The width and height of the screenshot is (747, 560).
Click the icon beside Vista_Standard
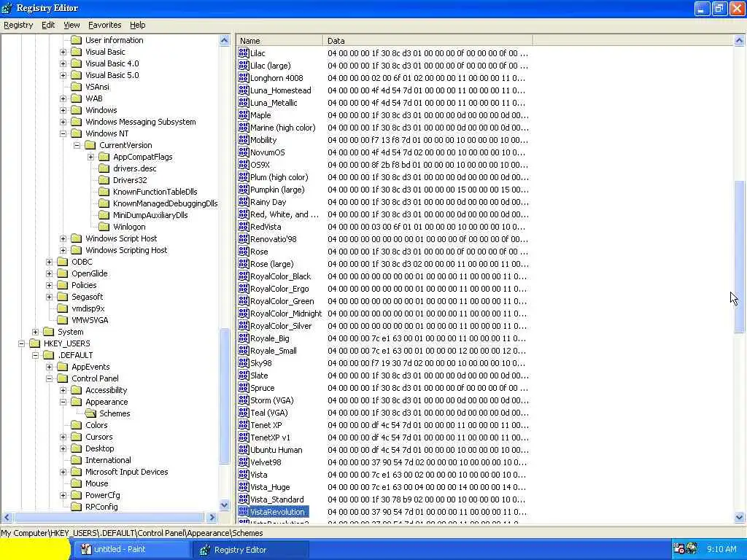(244, 499)
